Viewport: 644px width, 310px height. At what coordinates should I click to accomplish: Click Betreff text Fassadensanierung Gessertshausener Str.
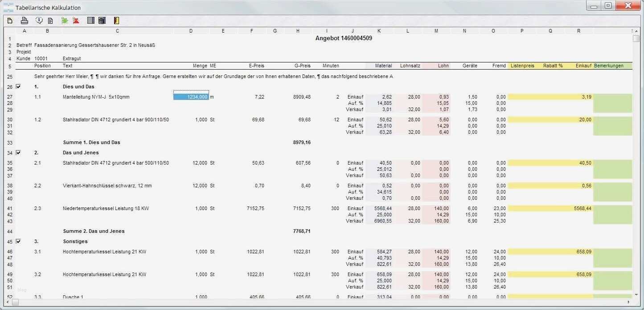95,45
